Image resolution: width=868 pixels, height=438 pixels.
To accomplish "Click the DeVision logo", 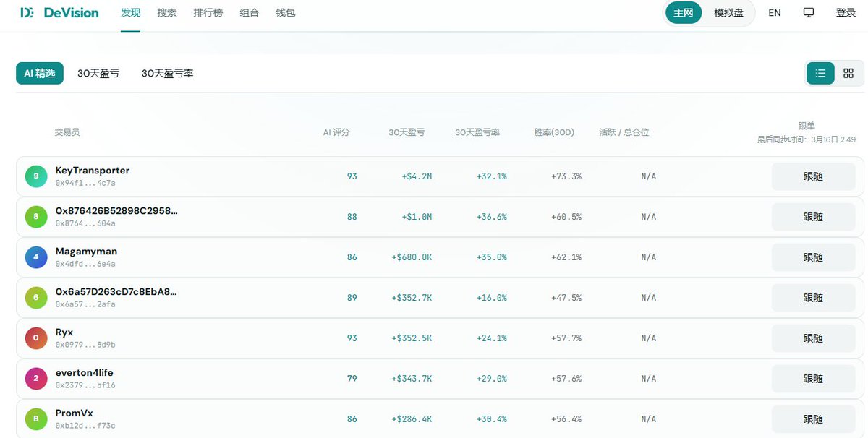I will [x=59, y=12].
